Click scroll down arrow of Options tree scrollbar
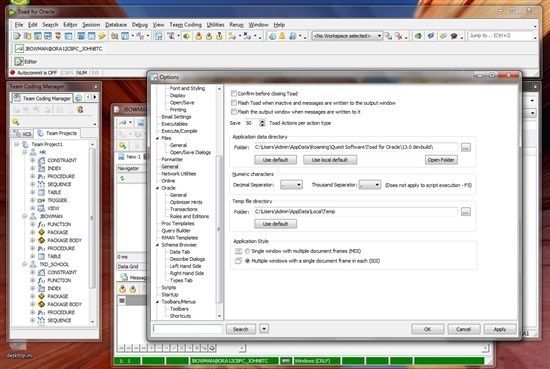The width and height of the screenshot is (550, 369). coord(219,316)
